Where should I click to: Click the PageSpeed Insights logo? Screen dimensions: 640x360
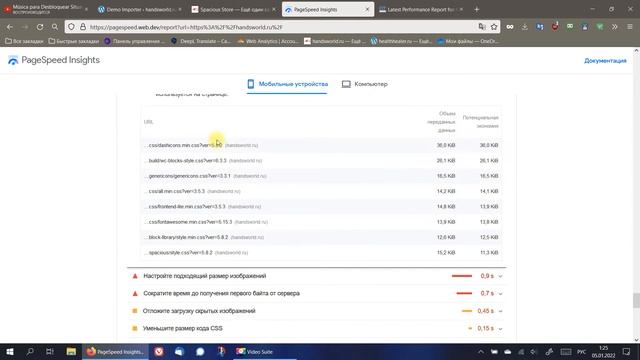(53, 60)
